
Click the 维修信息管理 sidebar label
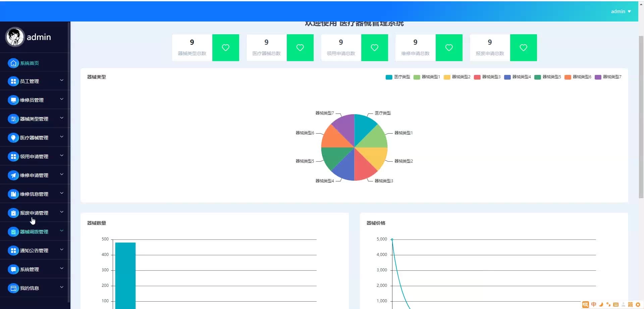pyautogui.click(x=34, y=194)
